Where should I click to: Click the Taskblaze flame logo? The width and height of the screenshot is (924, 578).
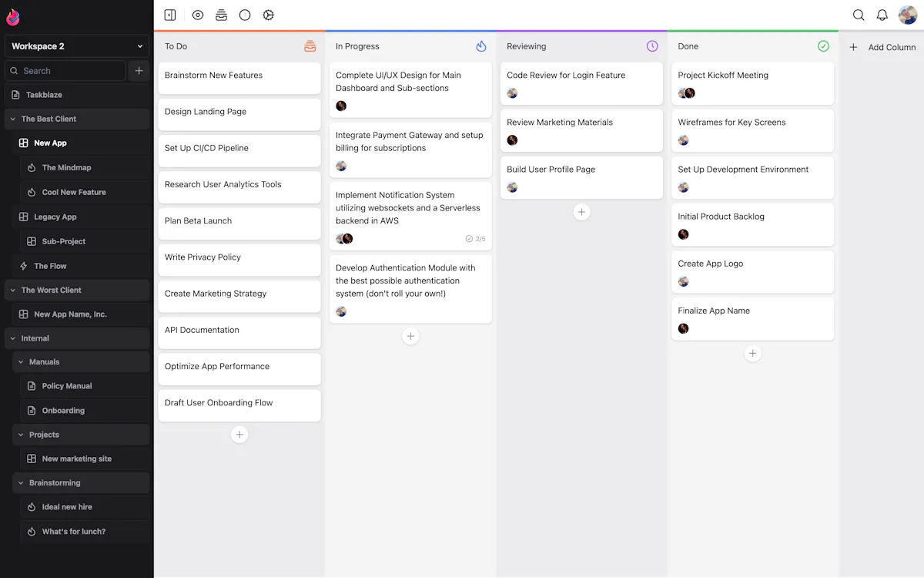(13, 17)
